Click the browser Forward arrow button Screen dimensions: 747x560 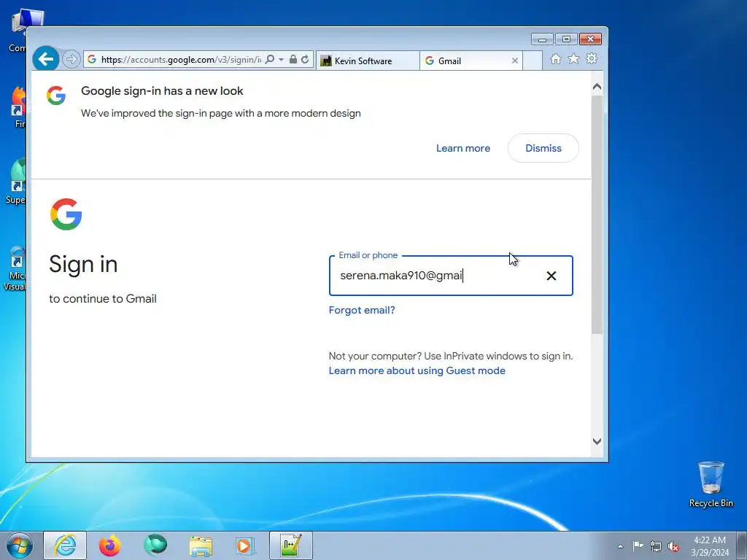71,60
